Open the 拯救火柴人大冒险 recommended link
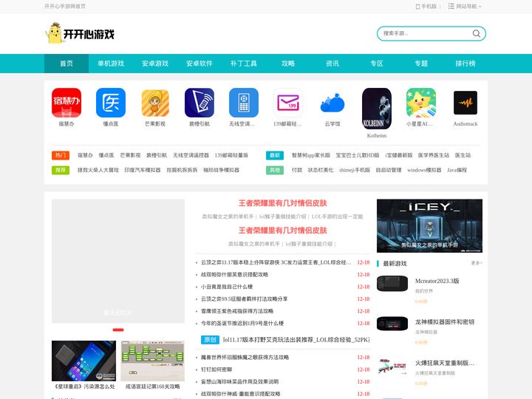 pos(98,171)
